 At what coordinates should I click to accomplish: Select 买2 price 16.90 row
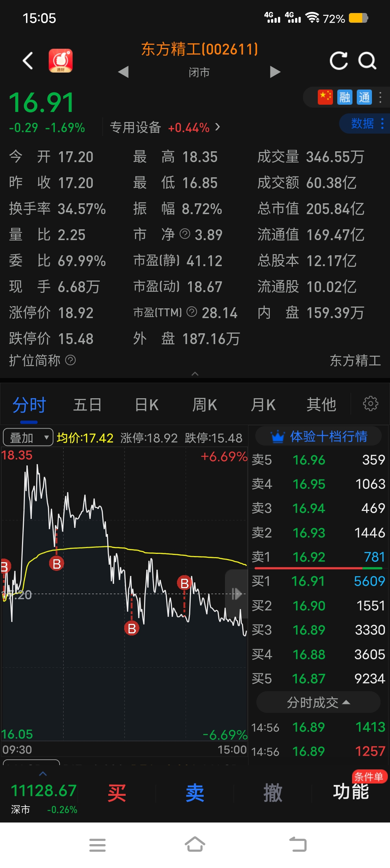(x=318, y=606)
